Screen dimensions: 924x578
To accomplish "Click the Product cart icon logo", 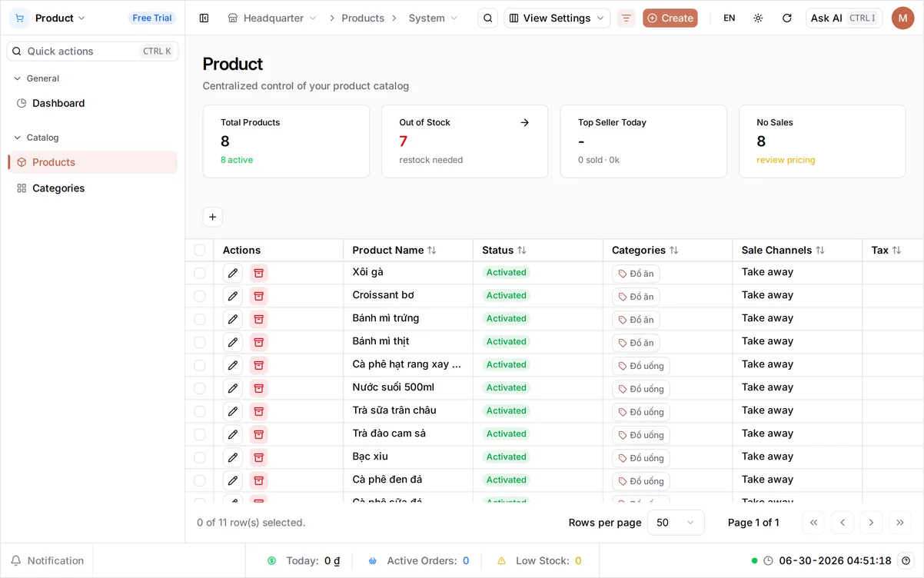I will (x=19, y=18).
